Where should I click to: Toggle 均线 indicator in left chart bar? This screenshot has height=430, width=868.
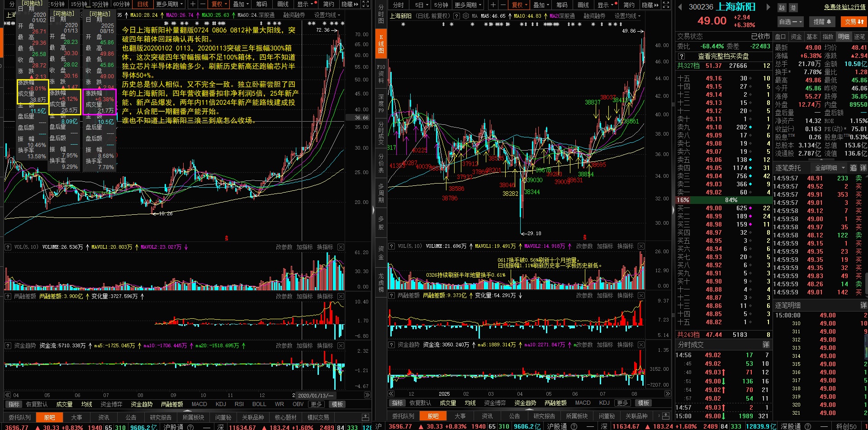[x=86, y=404]
